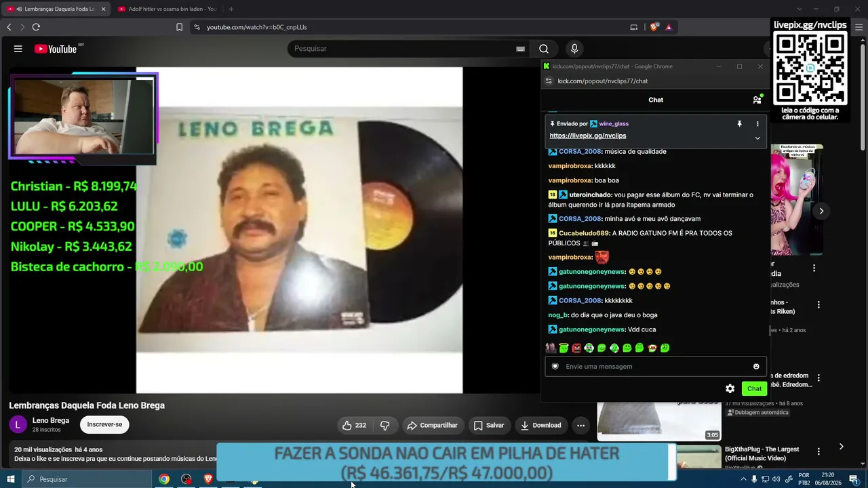Click the Windows taskbar search box
868x488 pixels.
coord(87,479)
